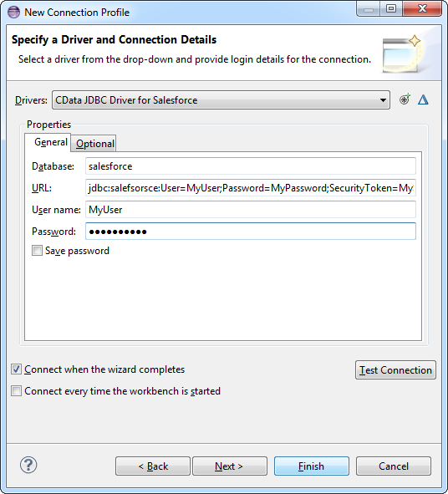Go to Next wizard page
448x494 pixels.
point(230,466)
